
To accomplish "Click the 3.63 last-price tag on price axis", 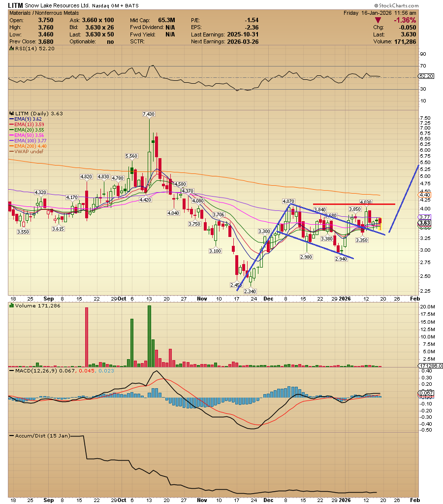I will 425,223.
